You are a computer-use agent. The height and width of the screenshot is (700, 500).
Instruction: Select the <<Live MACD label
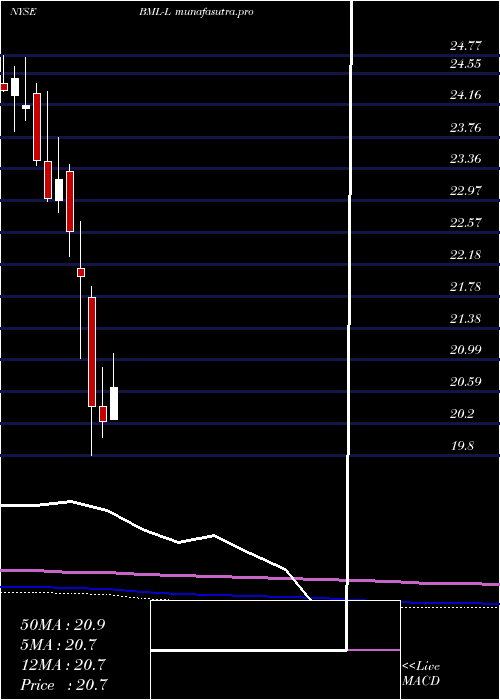pos(421,674)
